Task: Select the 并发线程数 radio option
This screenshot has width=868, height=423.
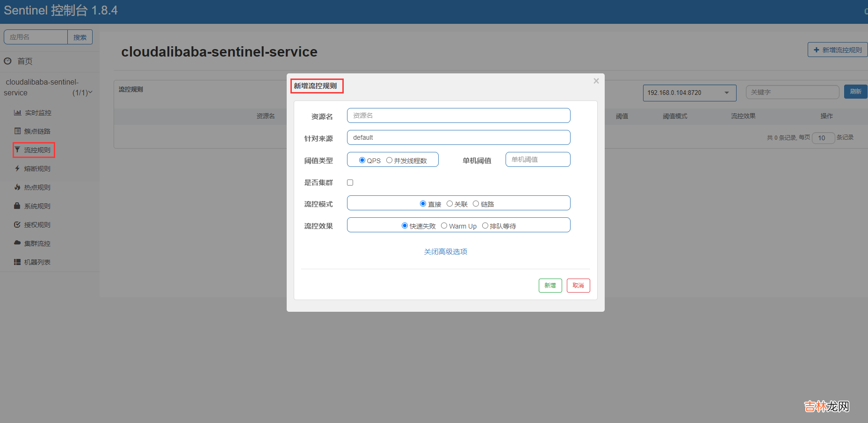Action: click(389, 160)
